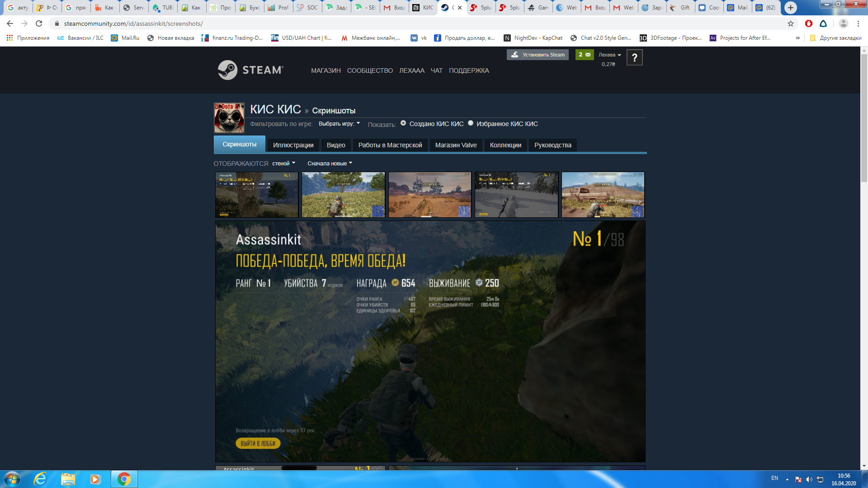The height and width of the screenshot is (488, 868).
Task: Open the СООБЩЕСТВО menu
Action: 370,70
